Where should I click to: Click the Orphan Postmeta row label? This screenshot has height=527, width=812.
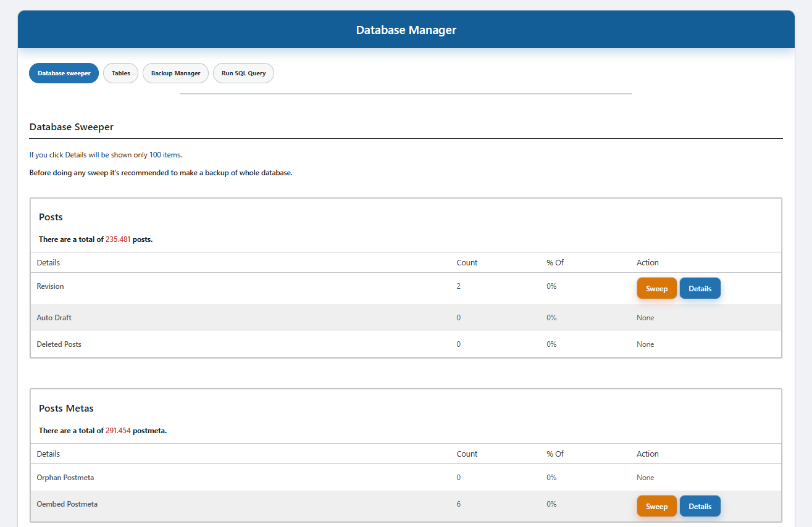click(65, 478)
